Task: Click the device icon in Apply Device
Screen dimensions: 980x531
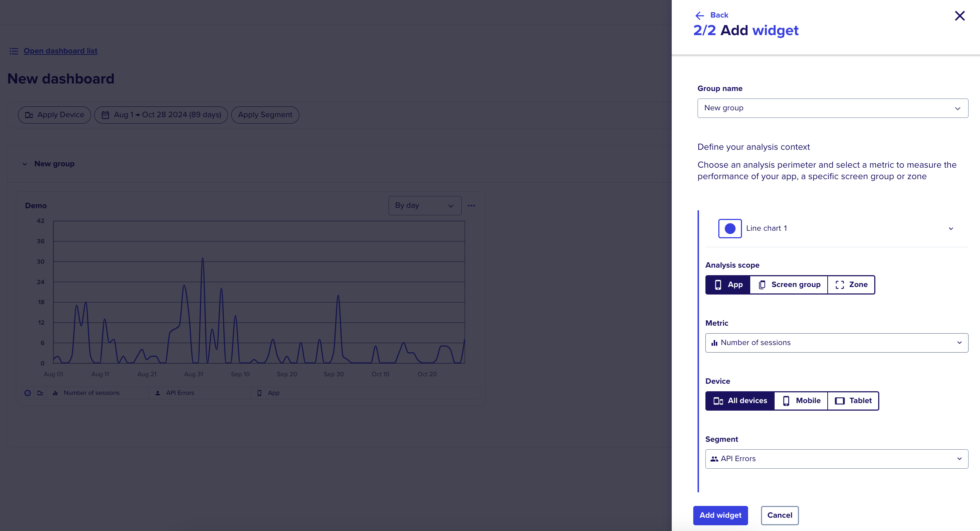Action: [29, 115]
